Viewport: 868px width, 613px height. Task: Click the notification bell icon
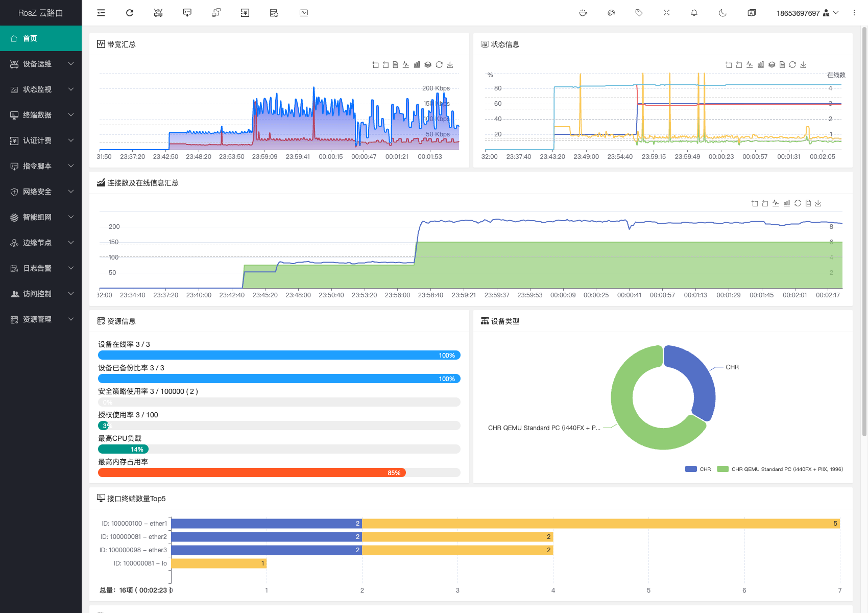[694, 13]
